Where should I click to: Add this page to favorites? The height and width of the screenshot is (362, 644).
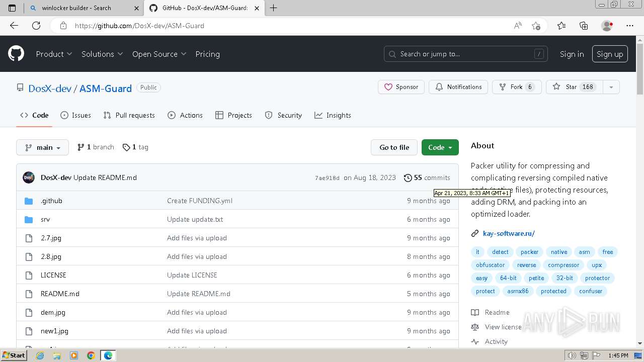point(536,26)
